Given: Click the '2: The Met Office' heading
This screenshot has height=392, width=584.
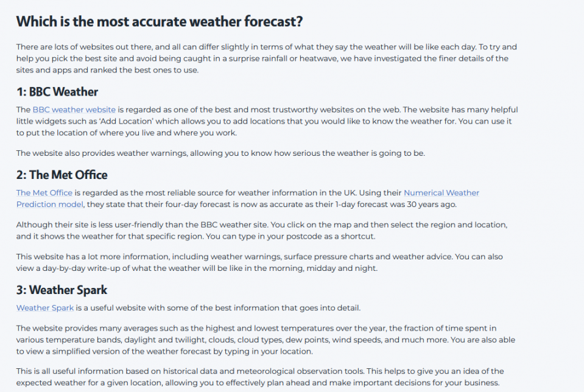Looking at the screenshot, I should point(62,175).
